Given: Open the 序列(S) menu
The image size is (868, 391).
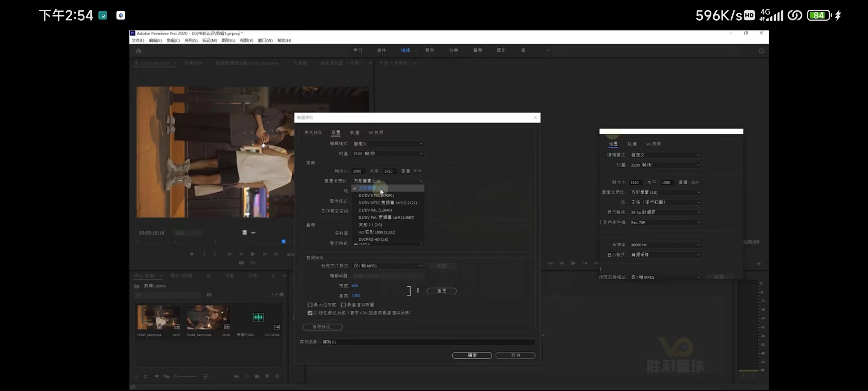Looking at the screenshot, I should point(191,41).
